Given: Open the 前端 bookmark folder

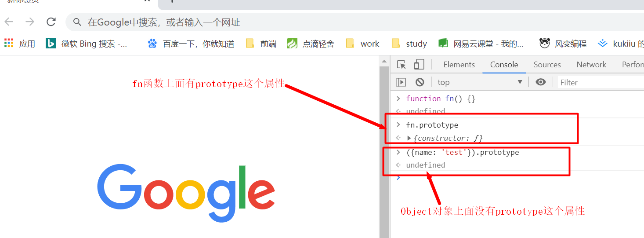Looking at the screenshot, I should 261,44.
